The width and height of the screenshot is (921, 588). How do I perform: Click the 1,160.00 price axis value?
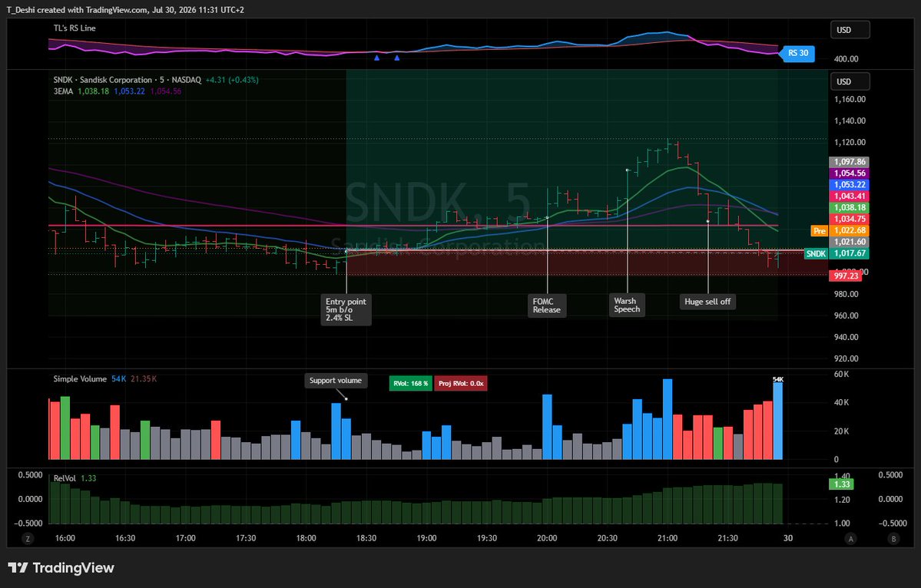pos(850,99)
